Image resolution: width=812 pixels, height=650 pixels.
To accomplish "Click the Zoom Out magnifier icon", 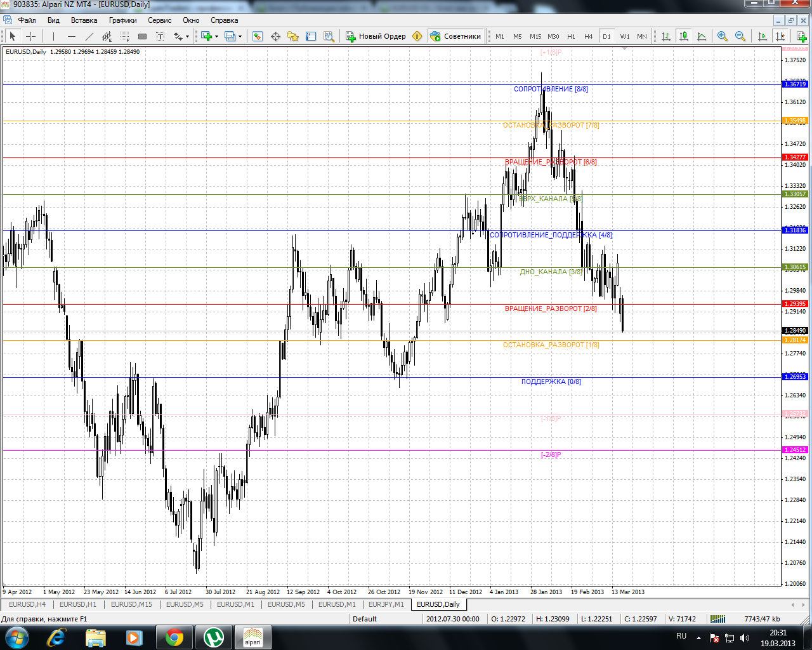I will (740, 36).
